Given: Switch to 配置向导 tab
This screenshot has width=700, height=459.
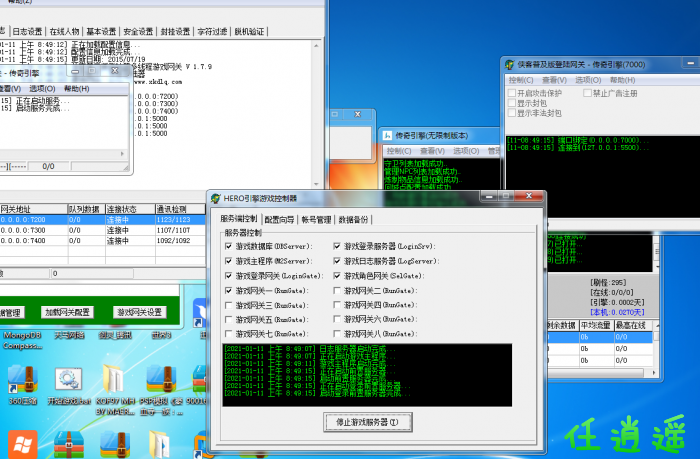Looking at the screenshot, I should tap(279, 220).
